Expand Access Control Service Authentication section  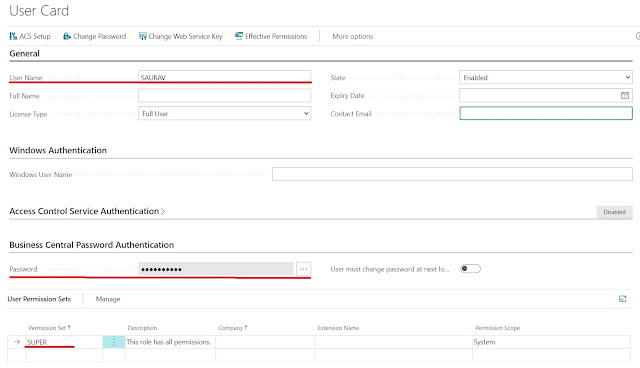(87, 211)
